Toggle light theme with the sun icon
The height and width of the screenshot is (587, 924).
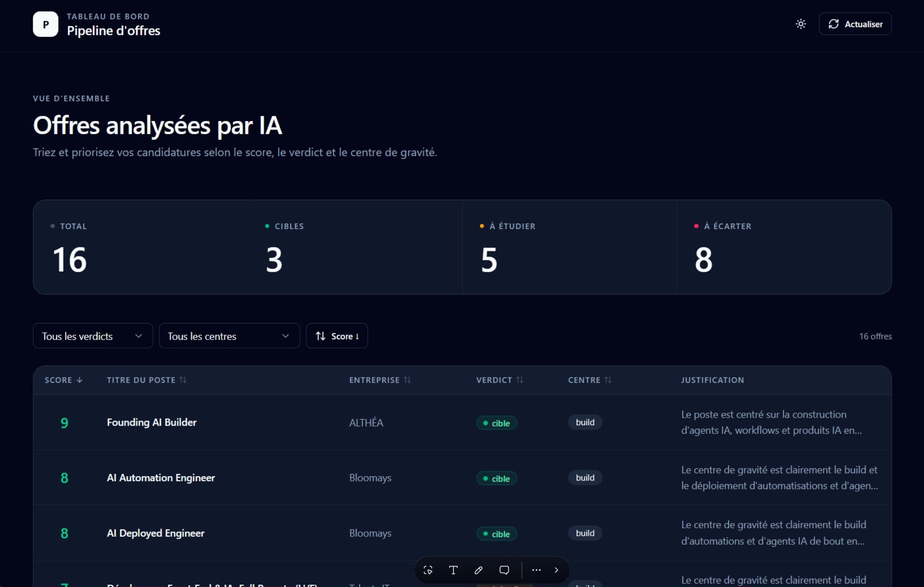pos(800,24)
